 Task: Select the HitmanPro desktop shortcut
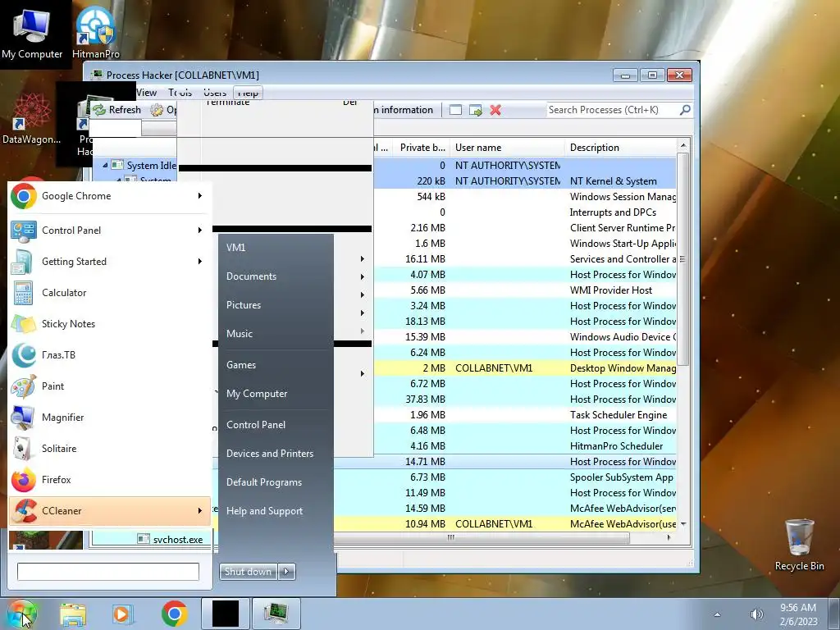tap(96, 32)
